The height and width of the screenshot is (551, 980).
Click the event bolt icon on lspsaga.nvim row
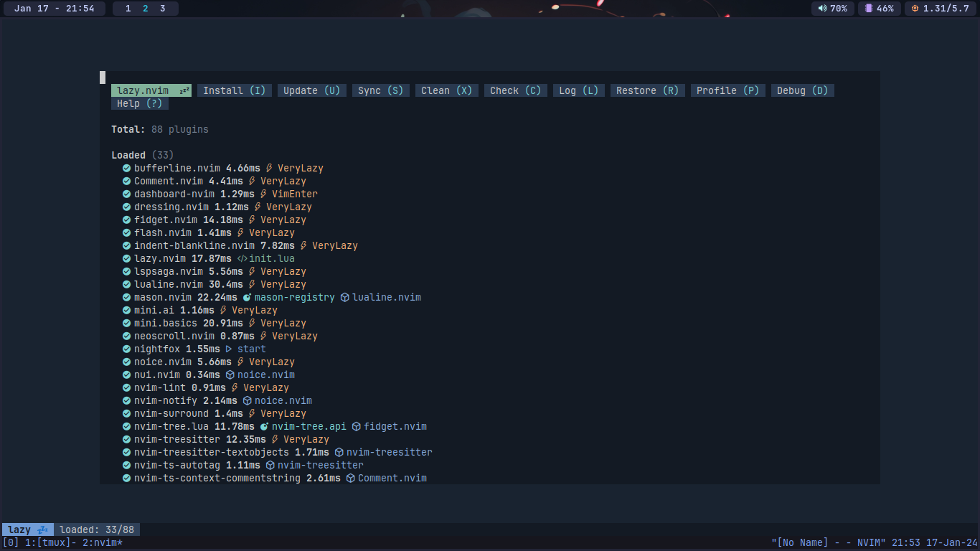[x=252, y=271]
